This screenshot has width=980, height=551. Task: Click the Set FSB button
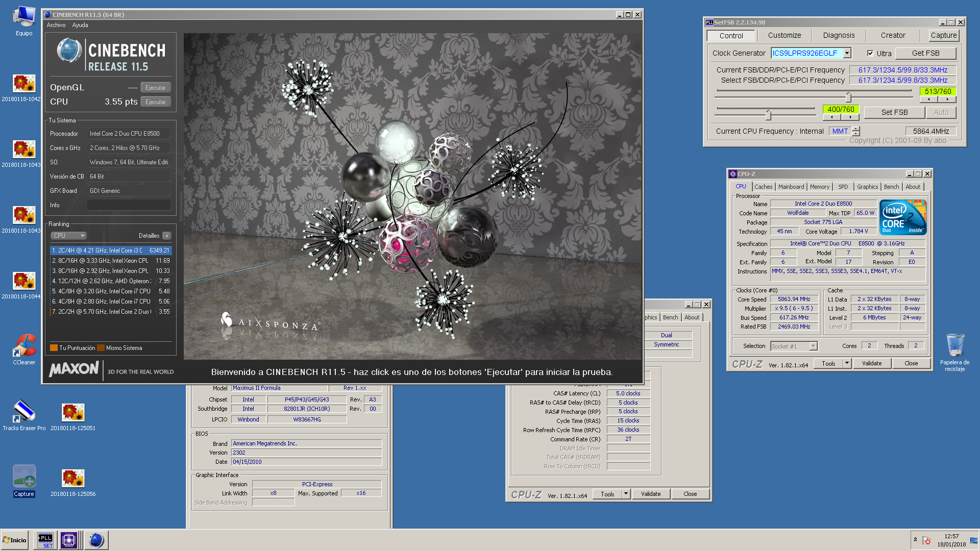pos(894,112)
